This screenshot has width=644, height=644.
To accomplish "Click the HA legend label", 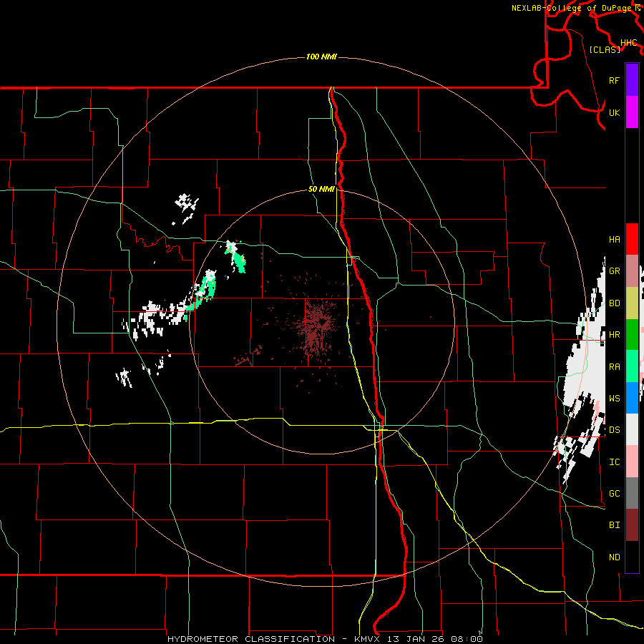I will [x=614, y=240].
